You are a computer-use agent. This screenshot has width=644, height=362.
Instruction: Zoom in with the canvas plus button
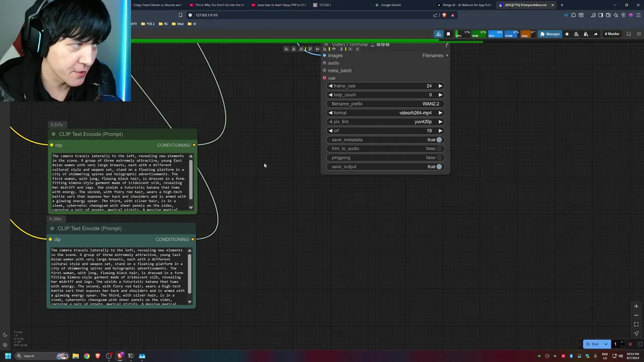click(636, 306)
